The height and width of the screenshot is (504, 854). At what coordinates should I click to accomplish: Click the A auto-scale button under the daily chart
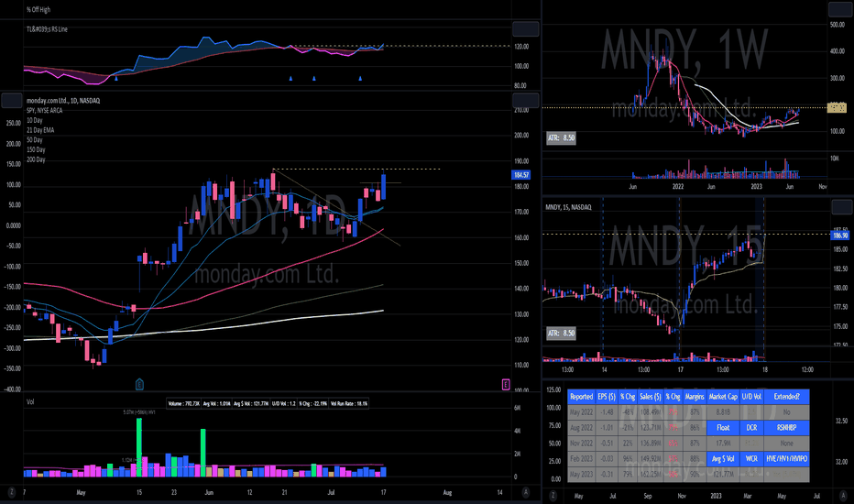pos(526,492)
